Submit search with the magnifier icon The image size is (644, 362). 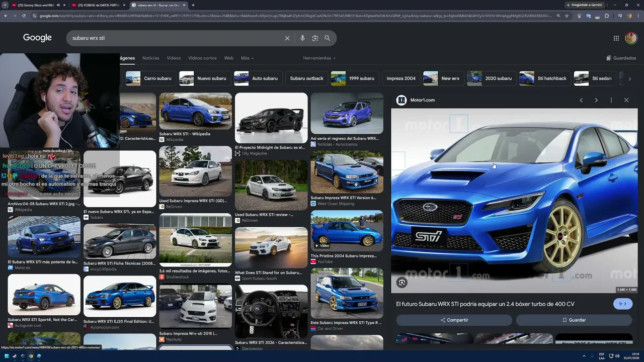[x=328, y=38]
